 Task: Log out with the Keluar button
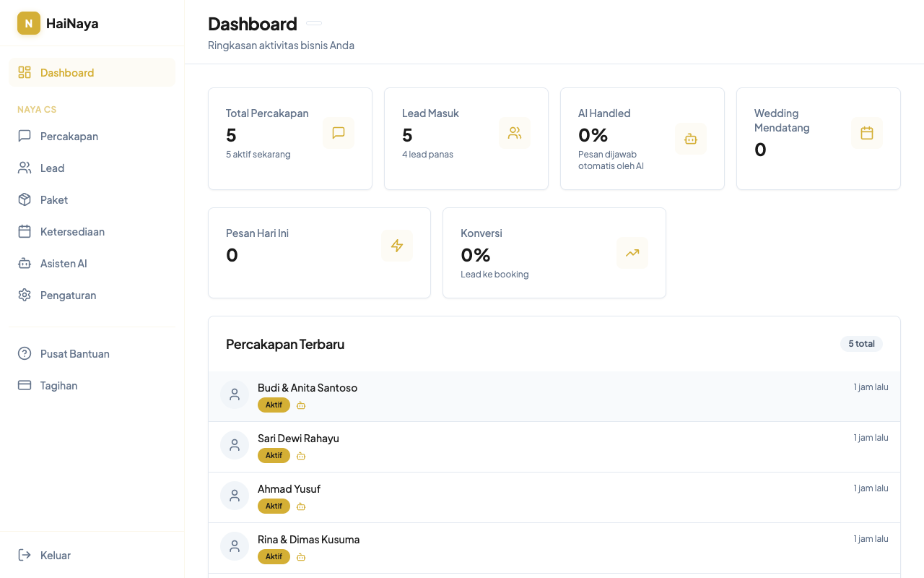pos(55,555)
